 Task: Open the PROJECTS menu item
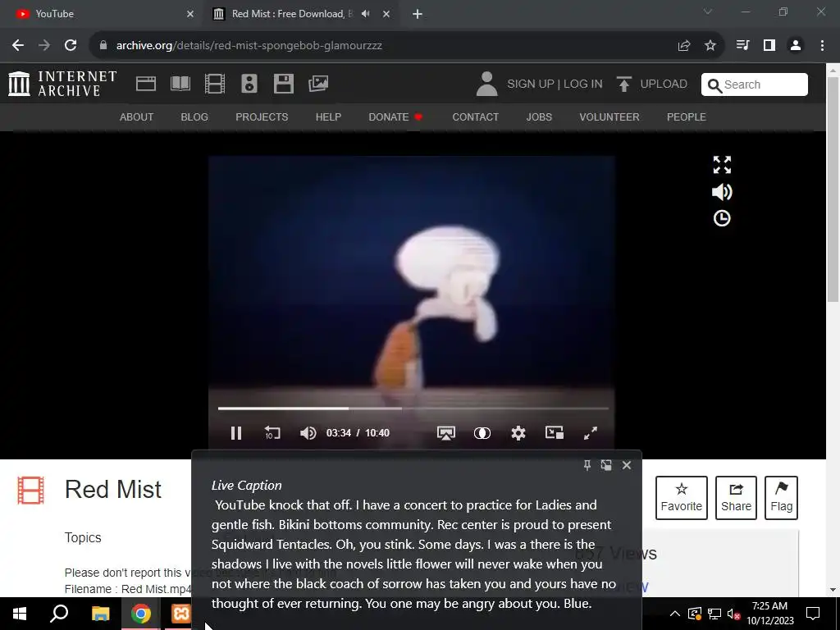262,116
